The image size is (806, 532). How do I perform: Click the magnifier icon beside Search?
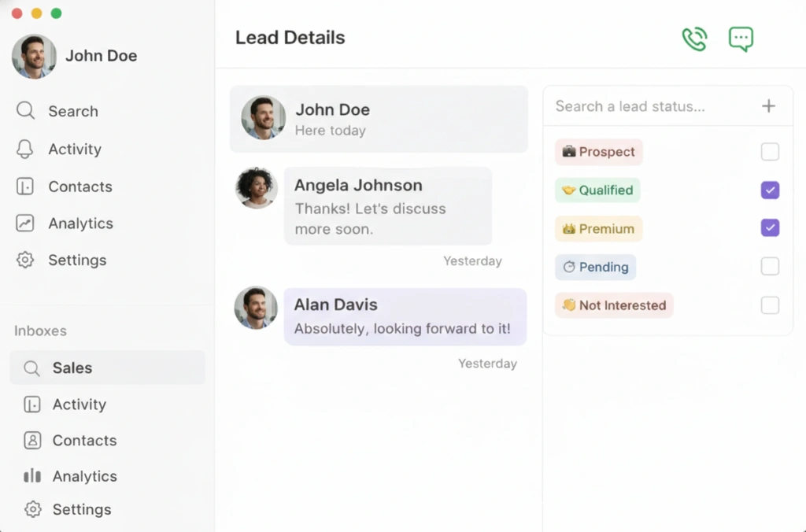(x=25, y=110)
